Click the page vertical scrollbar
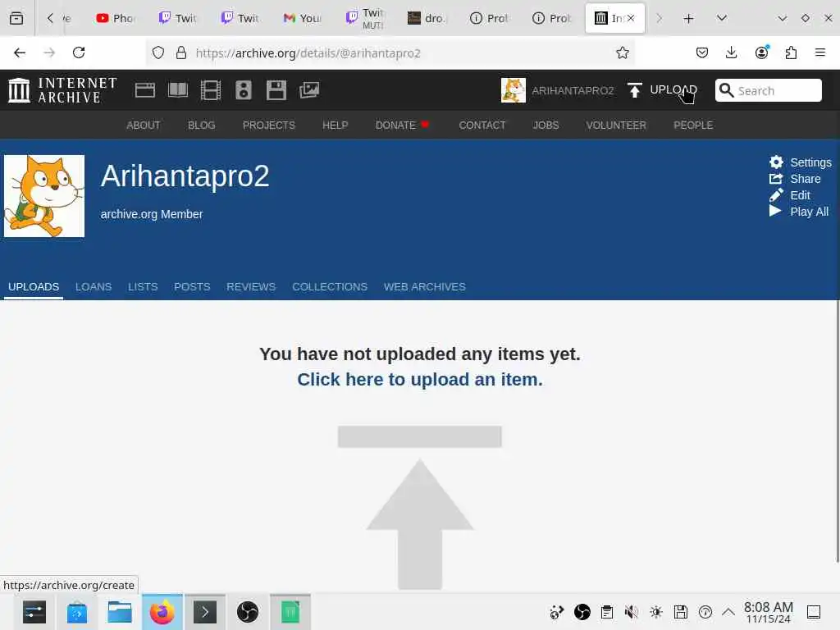Image resolution: width=840 pixels, height=630 pixels. pos(836,431)
